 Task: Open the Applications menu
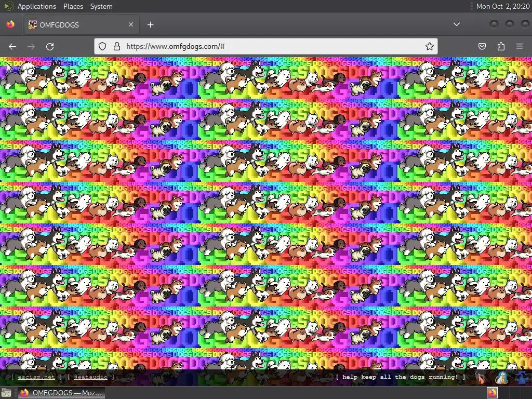point(37,6)
